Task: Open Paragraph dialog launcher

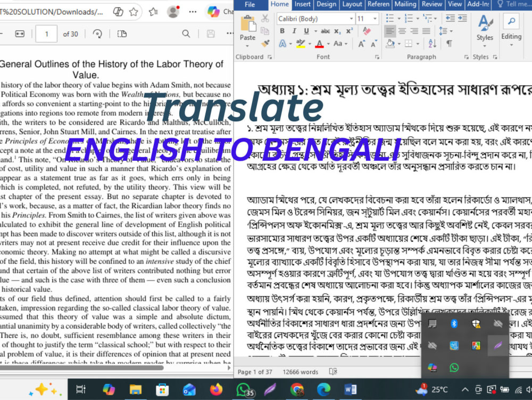Action: 467,58
